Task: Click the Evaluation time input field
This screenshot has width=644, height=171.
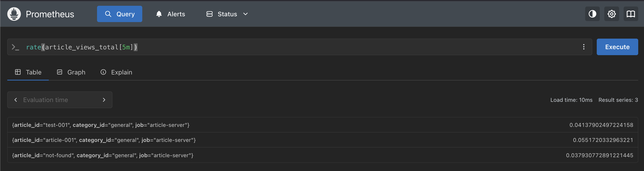Action: pos(60,100)
